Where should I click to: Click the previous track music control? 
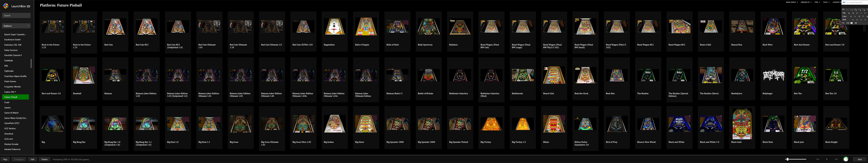(x=818, y=159)
